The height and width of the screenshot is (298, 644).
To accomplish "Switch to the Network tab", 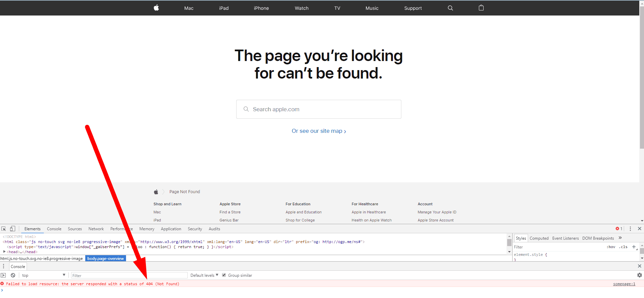I will tap(96, 229).
